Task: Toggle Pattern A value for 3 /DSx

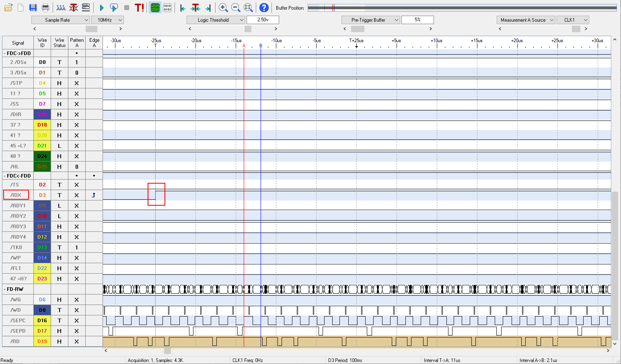Action: coord(76,72)
